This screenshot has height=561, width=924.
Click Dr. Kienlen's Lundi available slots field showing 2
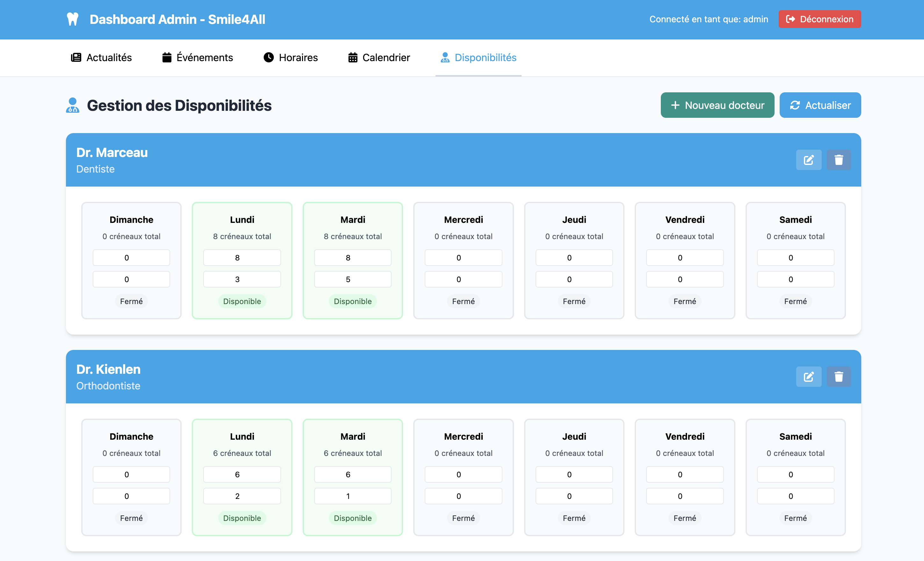[242, 496]
